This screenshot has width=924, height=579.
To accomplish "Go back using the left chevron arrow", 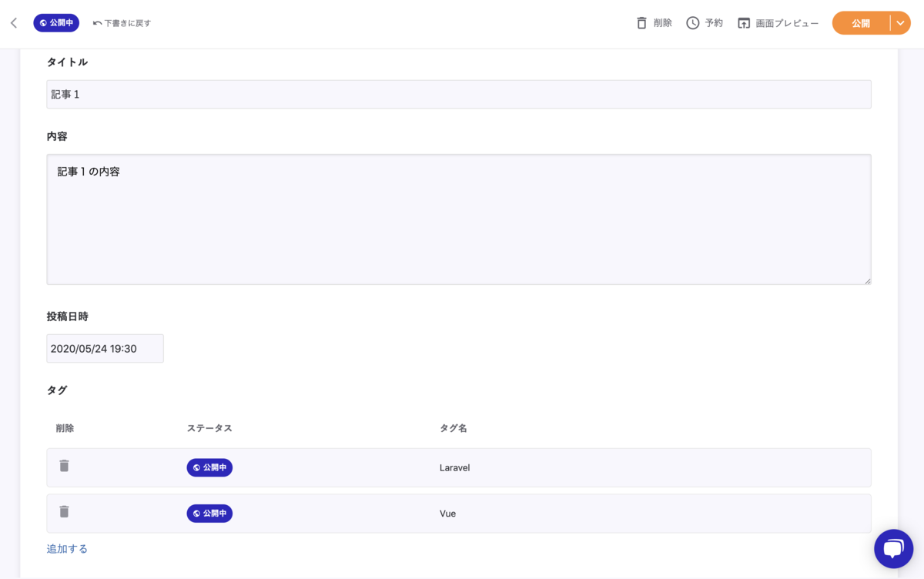I will (x=14, y=23).
